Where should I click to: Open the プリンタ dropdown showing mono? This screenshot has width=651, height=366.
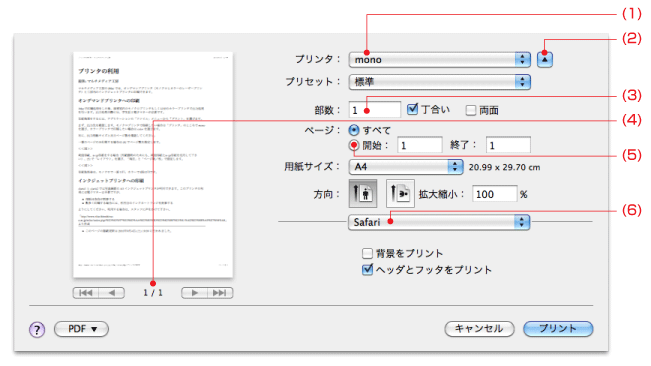[x=440, y=60]
